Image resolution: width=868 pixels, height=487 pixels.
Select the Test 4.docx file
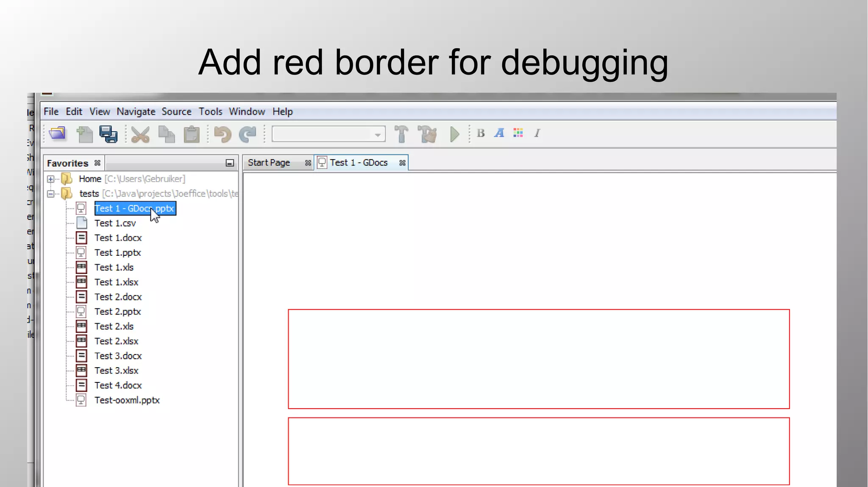(118, 385)
